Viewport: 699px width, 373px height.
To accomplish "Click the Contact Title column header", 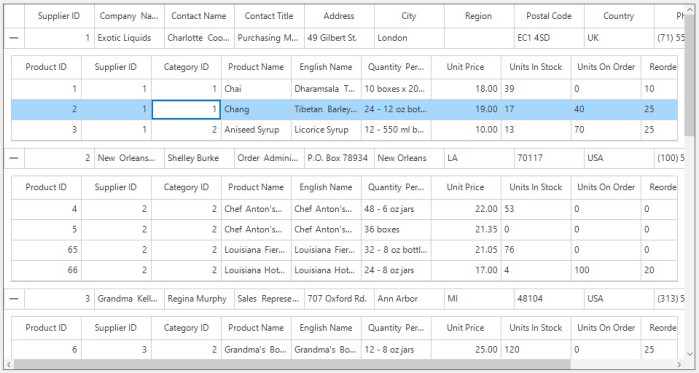I will pos(269,16).
